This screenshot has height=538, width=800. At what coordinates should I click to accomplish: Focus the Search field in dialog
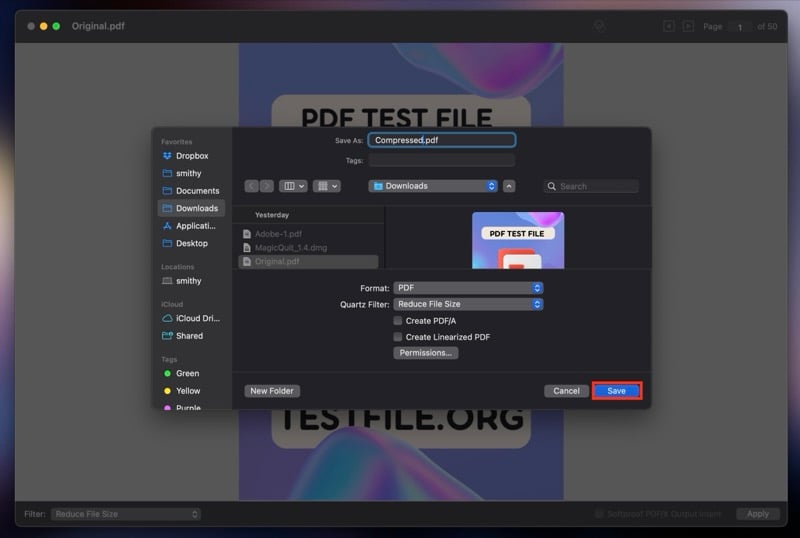(x=591, y=186)
